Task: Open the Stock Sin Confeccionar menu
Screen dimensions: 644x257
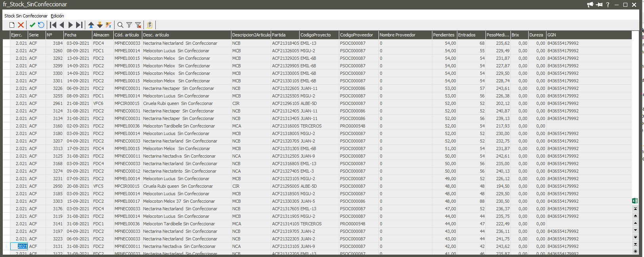Action: pos(26,16)
